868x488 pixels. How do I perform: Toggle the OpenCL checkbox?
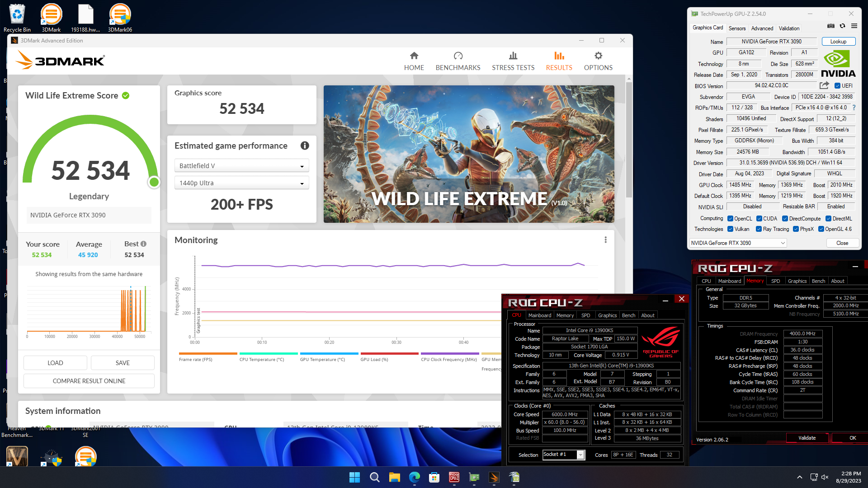pos(730,219)
